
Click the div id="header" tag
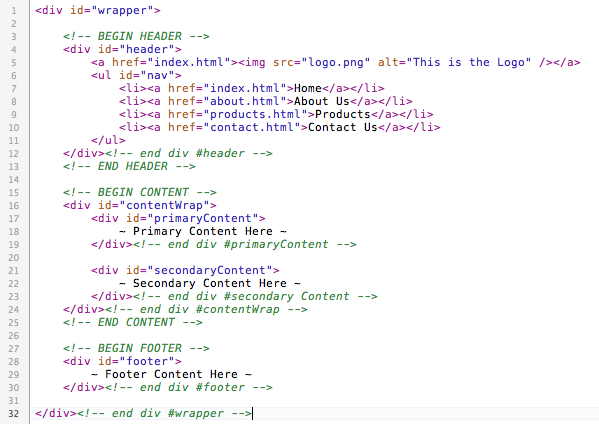point(122,49)
